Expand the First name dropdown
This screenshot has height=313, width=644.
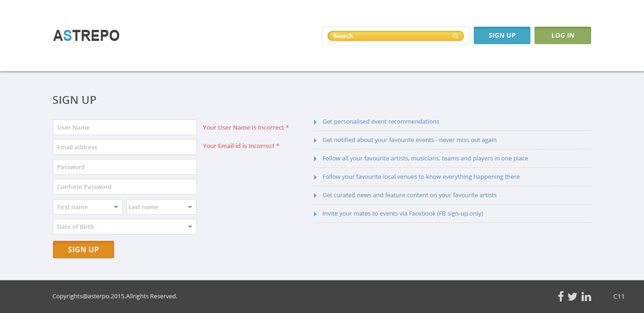click(x=88, y=207)
